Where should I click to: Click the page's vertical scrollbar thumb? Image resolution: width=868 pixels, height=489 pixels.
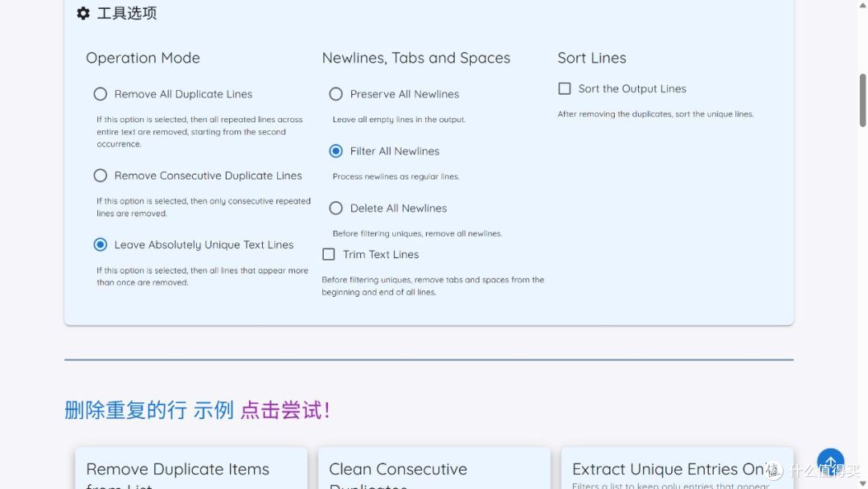tap(862, 101)
